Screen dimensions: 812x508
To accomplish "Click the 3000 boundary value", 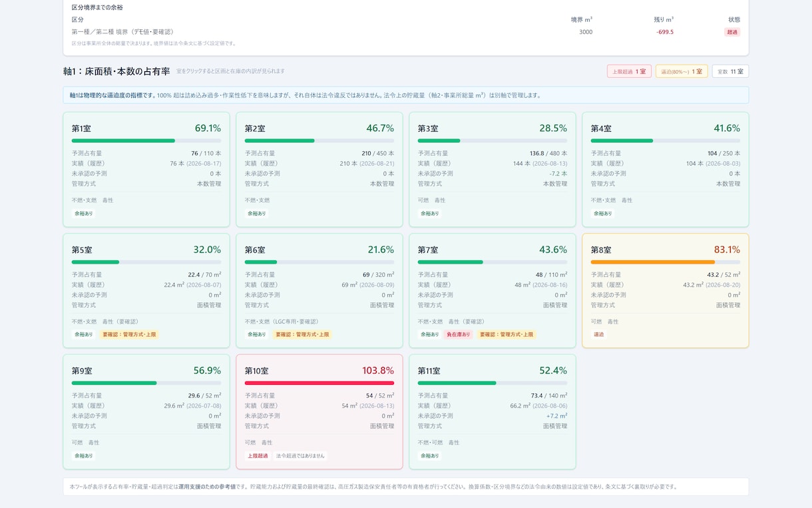I will point(586,32).
